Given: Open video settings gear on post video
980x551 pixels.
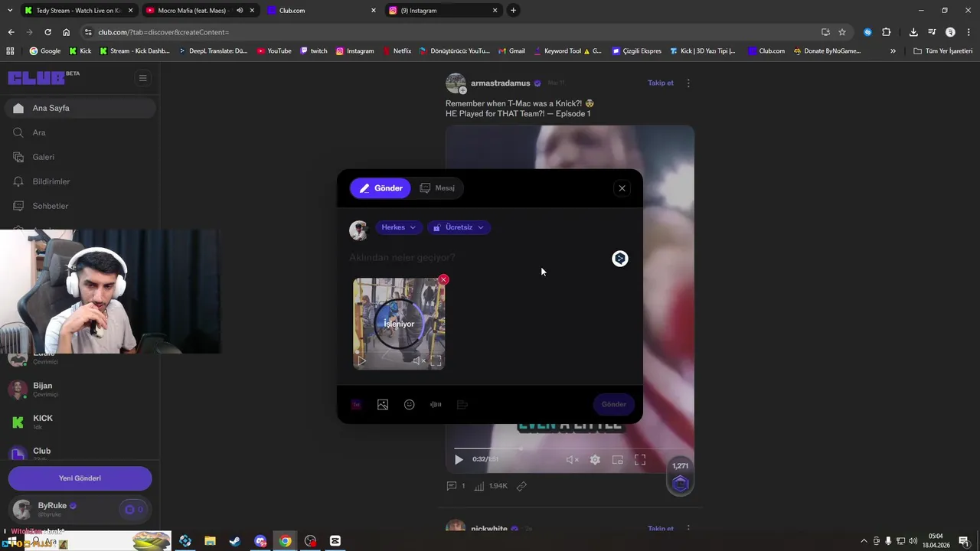Looking at the screenshot, I should (595, 460).
